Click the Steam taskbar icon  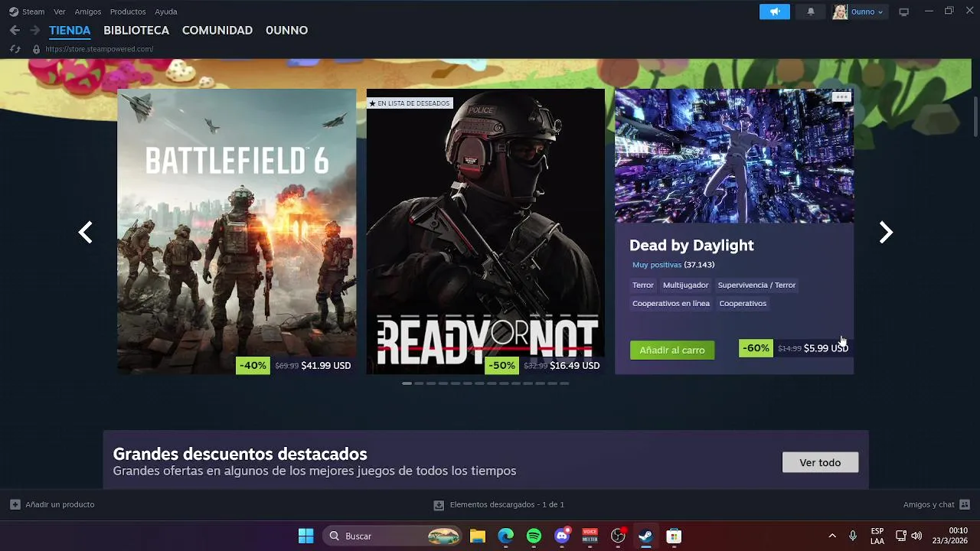pos(645,536)
